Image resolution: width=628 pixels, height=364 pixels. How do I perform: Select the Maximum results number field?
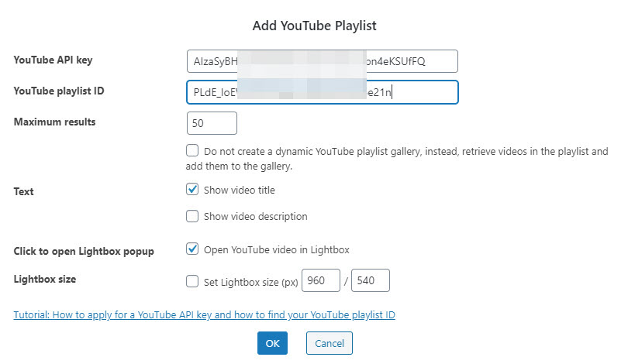(x=212, y=123)
